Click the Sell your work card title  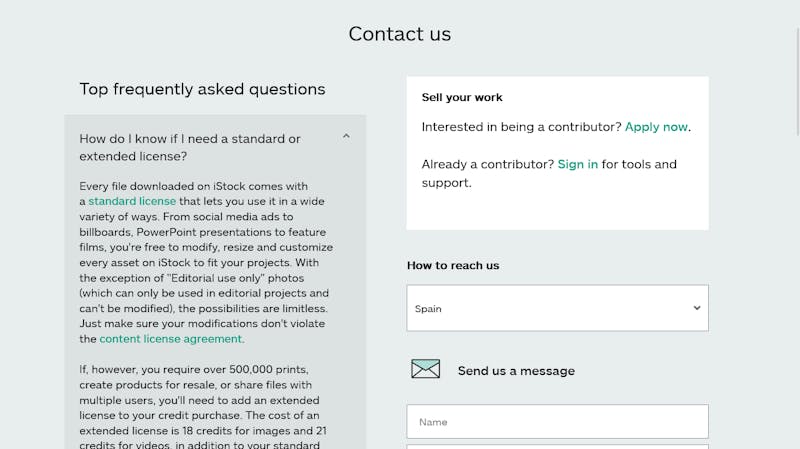coord(462,97)
